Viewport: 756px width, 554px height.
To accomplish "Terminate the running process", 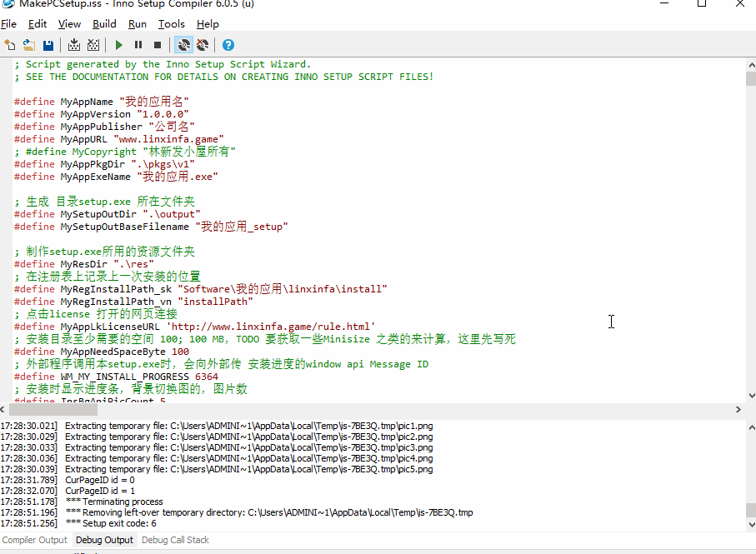I will tap(156, 45).
